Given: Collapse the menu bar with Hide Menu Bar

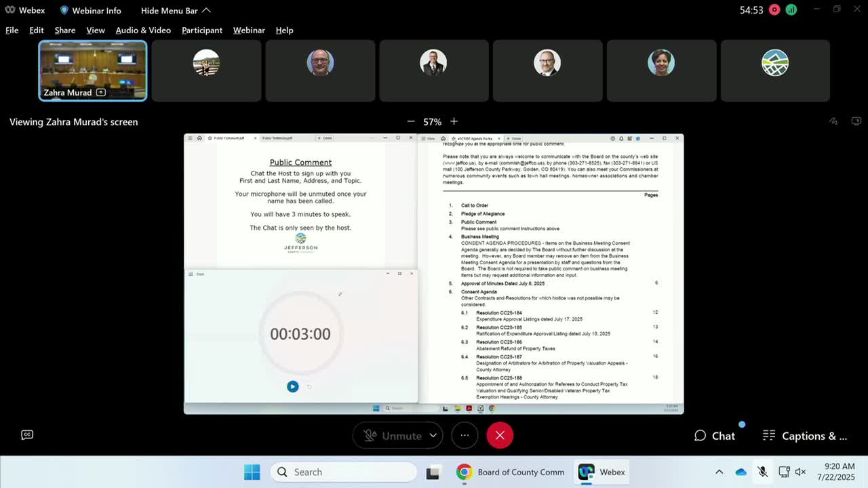Looking at the screenshot, I should click(176, 10).
